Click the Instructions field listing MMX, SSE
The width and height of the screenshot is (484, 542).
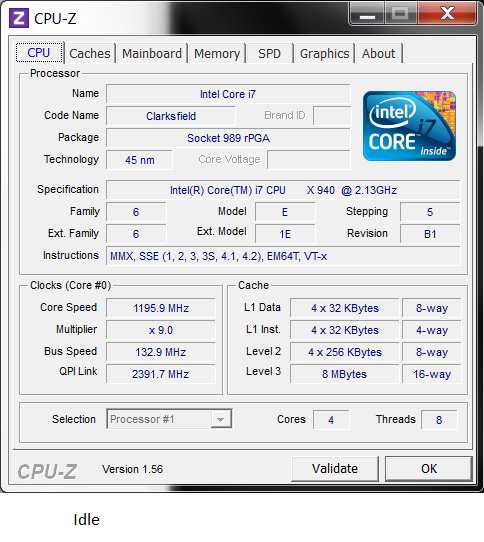[x=283, y=256]
